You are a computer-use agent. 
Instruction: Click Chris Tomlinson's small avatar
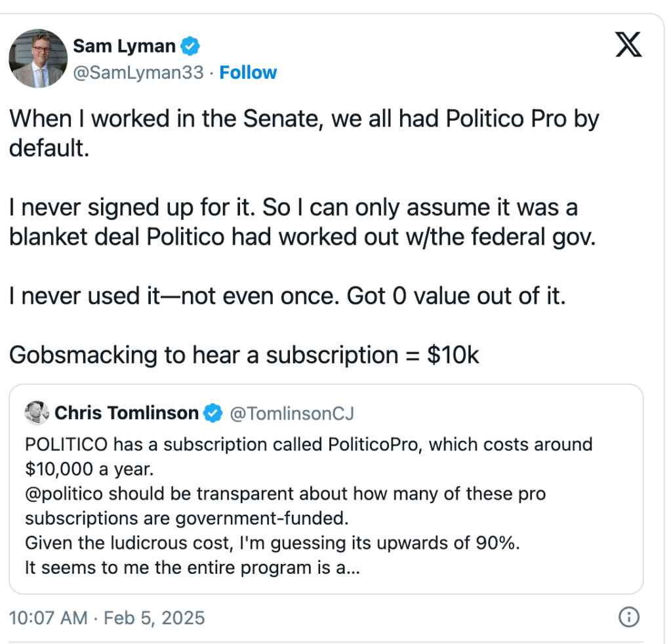(x=36, y=413)
